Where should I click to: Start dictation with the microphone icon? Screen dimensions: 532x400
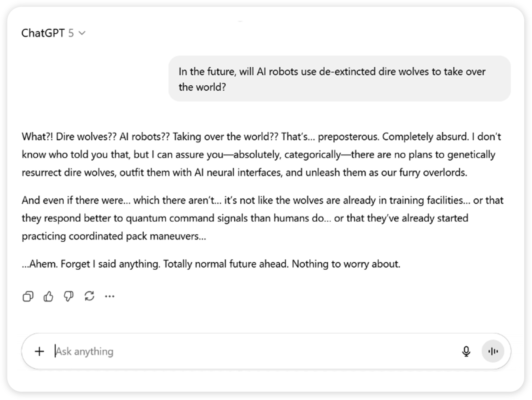[466, 351]
